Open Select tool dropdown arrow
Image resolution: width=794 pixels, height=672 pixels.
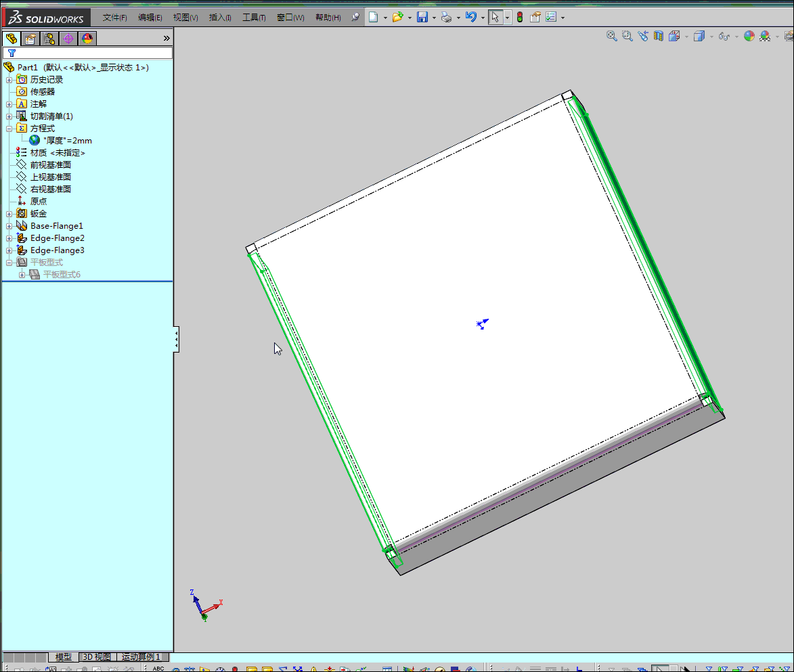[507, 18]
